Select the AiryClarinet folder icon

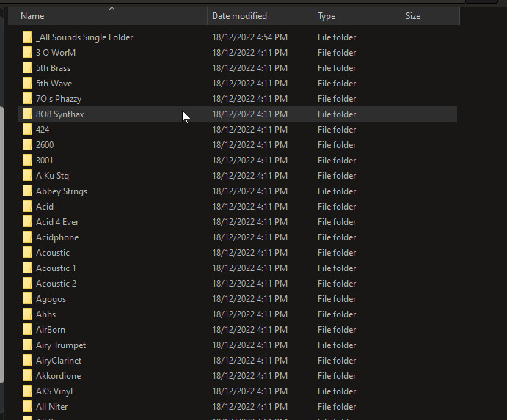pos(27,361)
